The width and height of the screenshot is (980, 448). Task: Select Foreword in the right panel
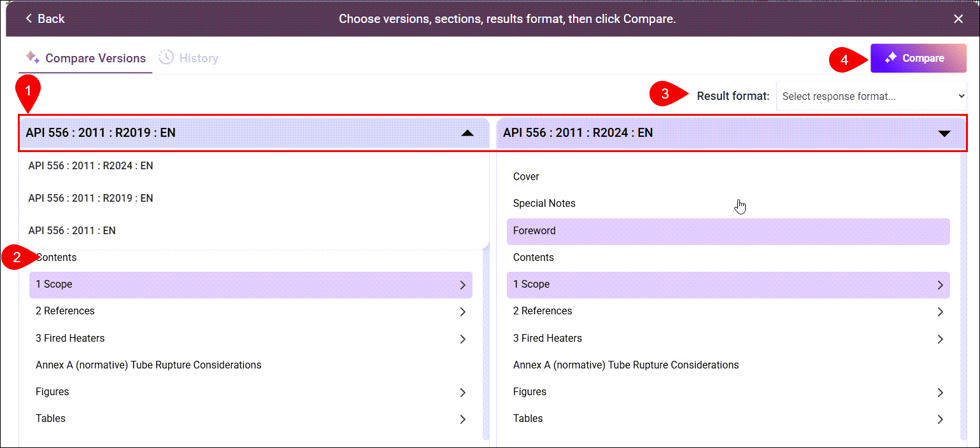tap(728, 231)
